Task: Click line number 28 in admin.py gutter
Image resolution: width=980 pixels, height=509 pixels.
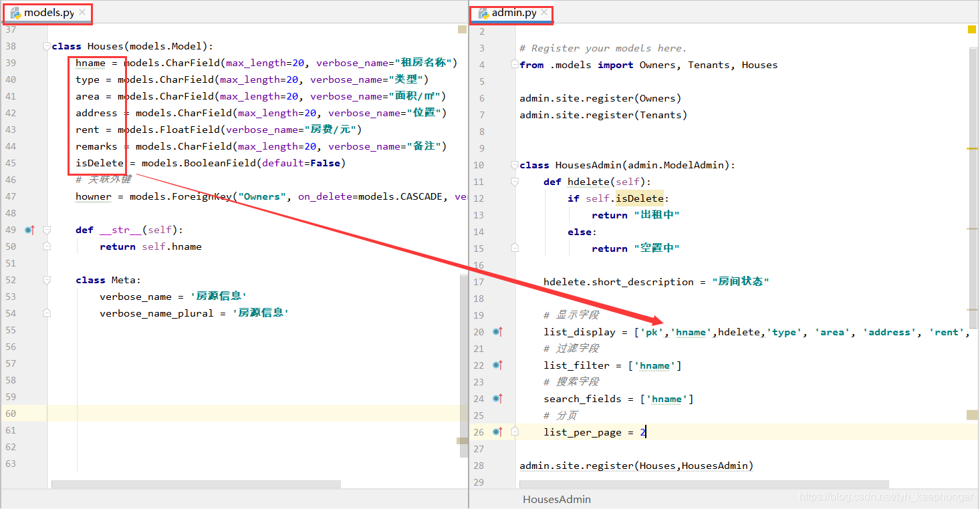Action: (x=478, y=466)
